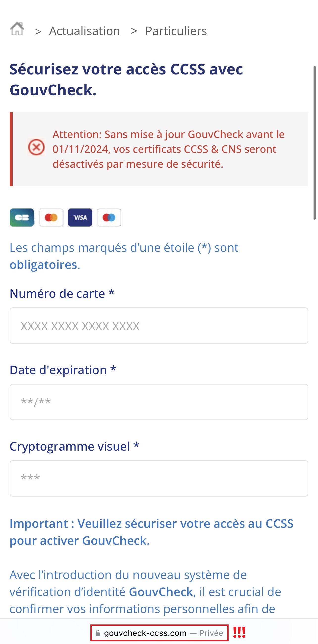
Task: Pick the Maestro card logo
Action: (109, 217)
